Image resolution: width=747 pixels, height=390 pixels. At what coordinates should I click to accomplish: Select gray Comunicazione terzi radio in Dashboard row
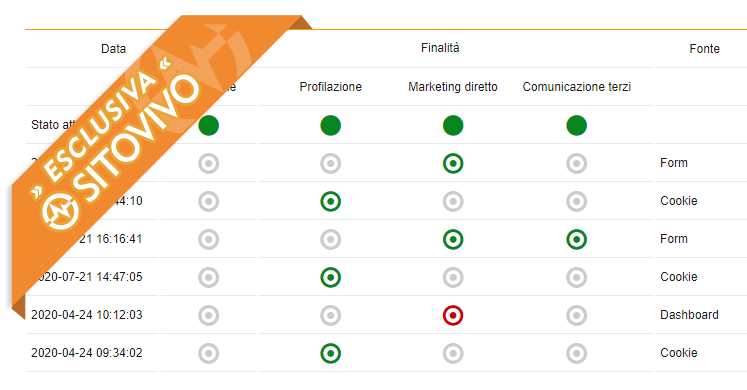coord(576,315)
